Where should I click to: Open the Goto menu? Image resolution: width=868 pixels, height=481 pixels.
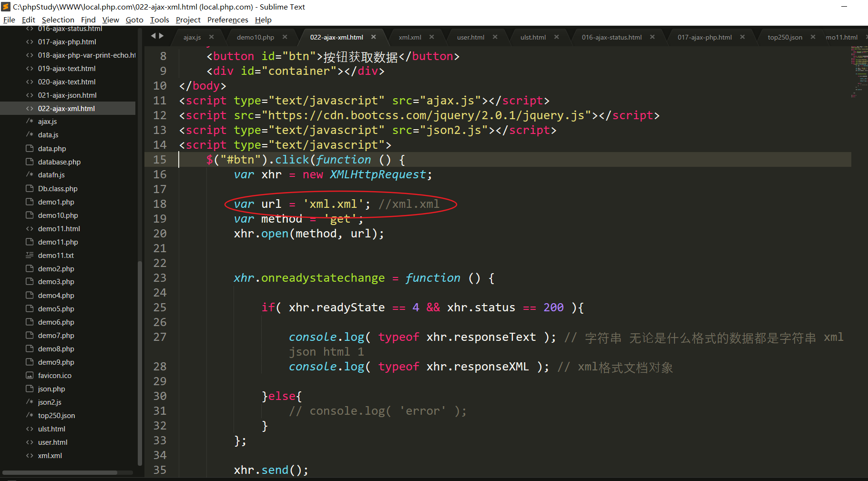(x=134, y=20)
